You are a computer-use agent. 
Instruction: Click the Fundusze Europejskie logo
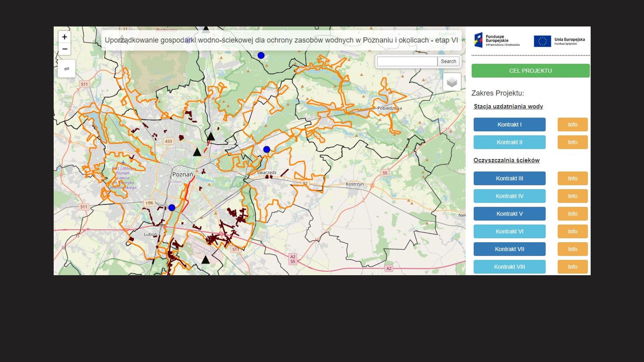pos(497,40)
